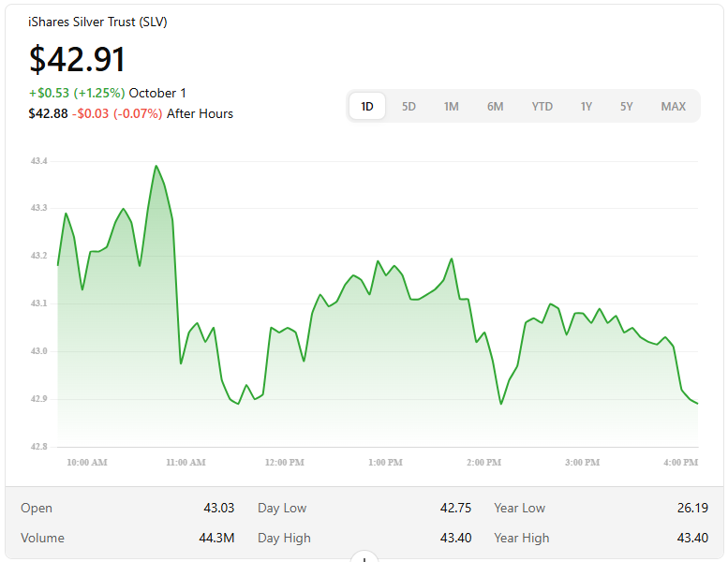Click the 42.9 y-axis label
728x562 pixels.
pyautogui.click(x=39, y=399)
